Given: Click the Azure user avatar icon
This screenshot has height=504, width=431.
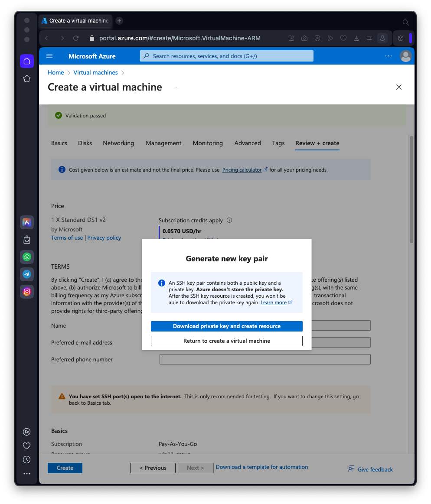Looking at the screenshot, I should [405, 56].
